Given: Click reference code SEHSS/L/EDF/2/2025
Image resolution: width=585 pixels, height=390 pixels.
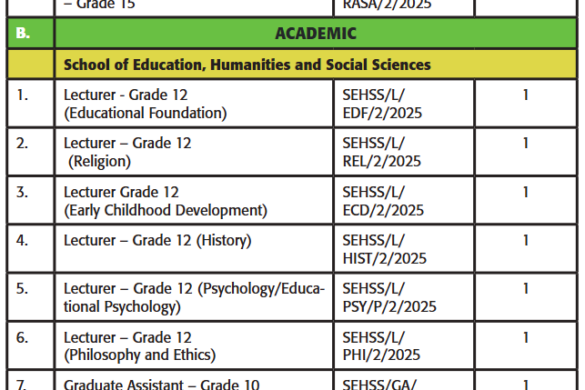Looking at the screenshot, I should (x=382, y=104).
